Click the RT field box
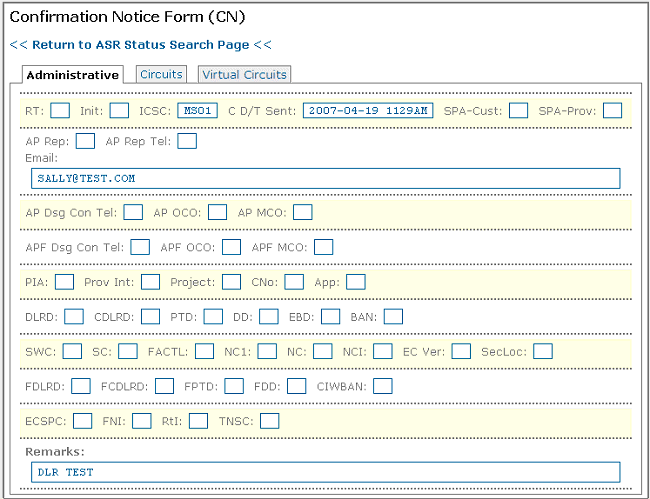The height and width of the screenshot is (499, 650). coord(60,110)
